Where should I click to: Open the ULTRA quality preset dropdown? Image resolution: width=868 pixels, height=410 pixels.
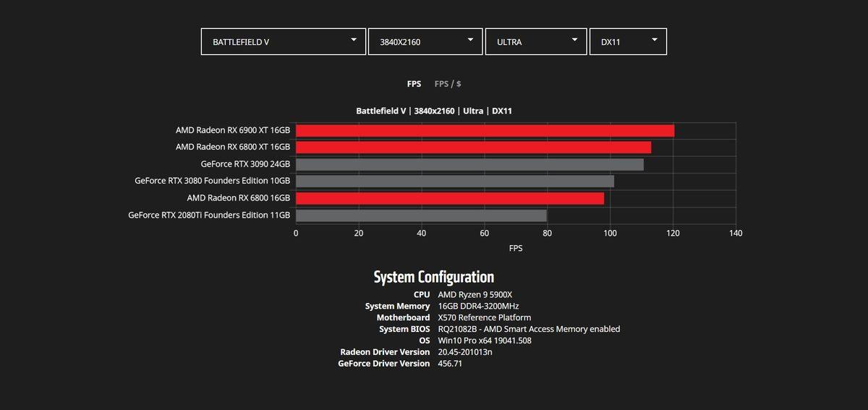pyautogui.click(x=535, y=41)
